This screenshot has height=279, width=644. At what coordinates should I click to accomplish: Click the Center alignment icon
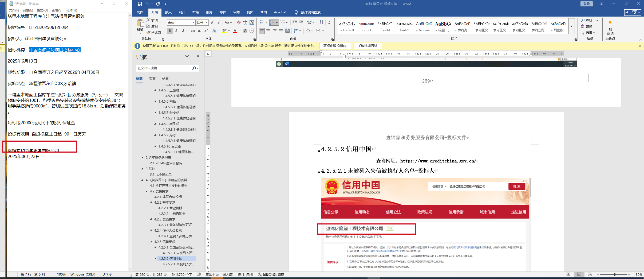click(x=268, y=31)
